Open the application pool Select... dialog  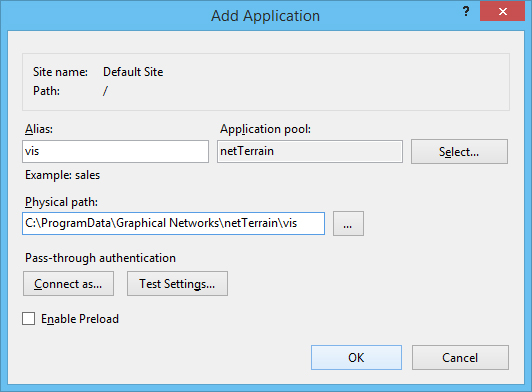(459, 151)
